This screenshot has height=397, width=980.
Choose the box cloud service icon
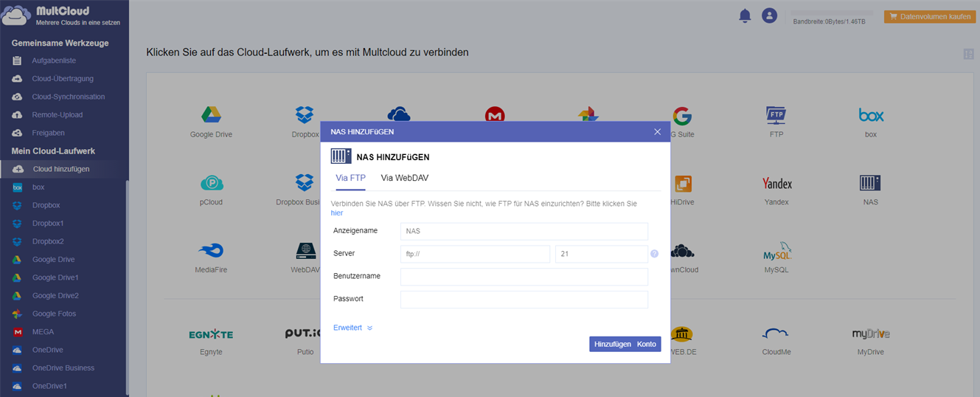pyautogui.click(x=871, y=115)
